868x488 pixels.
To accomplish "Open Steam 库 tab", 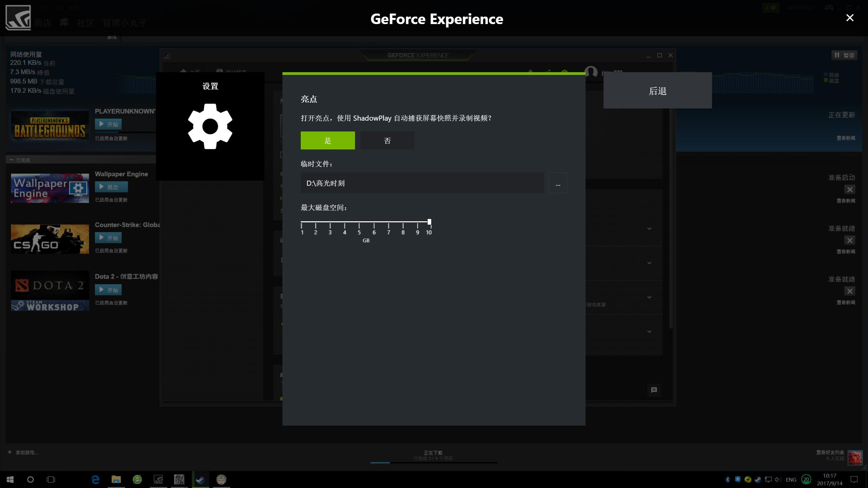I will [x=64, y=23].
